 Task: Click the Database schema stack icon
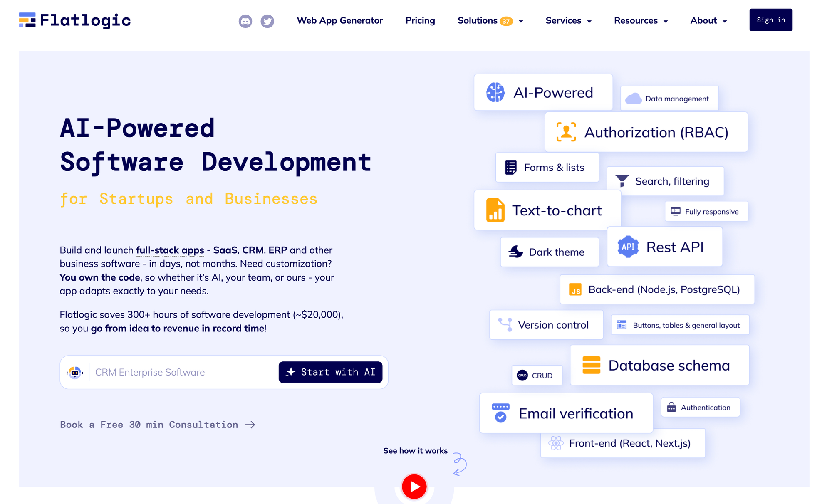[591, 365]
